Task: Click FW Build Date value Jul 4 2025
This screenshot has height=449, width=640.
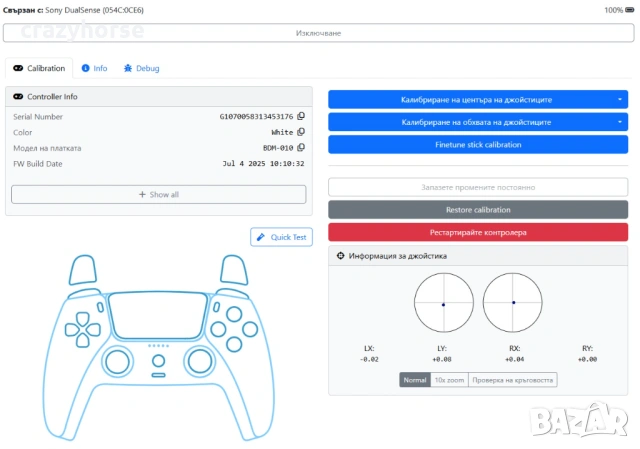Action: tap(263, 163)
